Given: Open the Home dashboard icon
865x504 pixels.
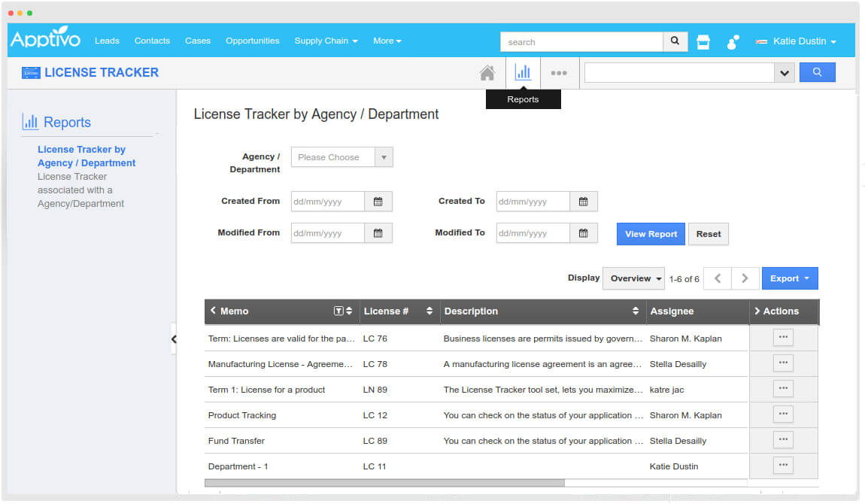Looking at the screenshot, I should click(x=487, y=72).
